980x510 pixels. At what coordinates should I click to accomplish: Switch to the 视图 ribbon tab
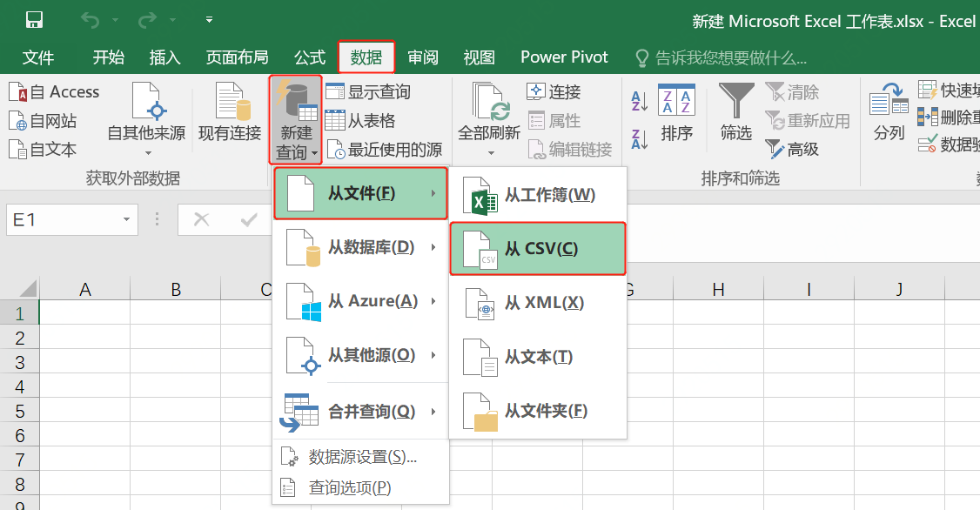pyautogui.click(x=480, y=57)
